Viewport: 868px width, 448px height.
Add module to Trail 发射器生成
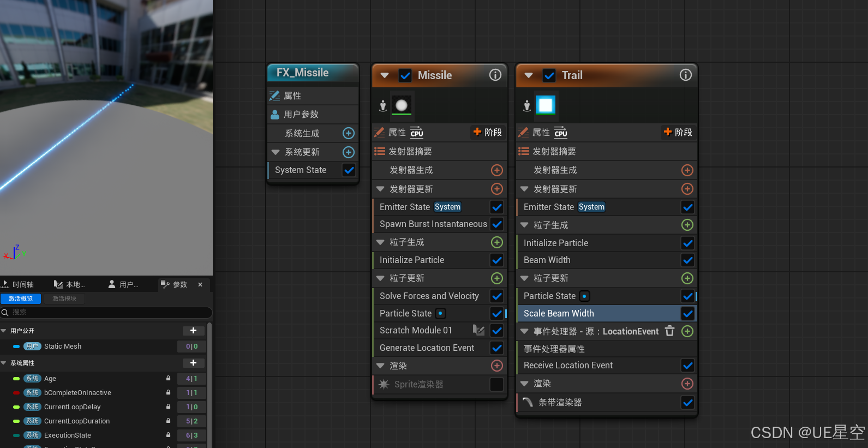[687, 170]
